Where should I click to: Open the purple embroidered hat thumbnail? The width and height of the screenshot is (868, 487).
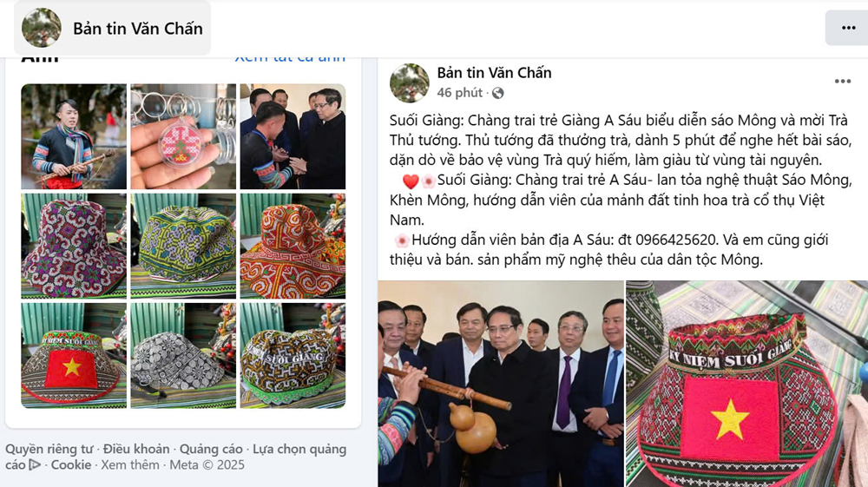[x=74, y=247]
